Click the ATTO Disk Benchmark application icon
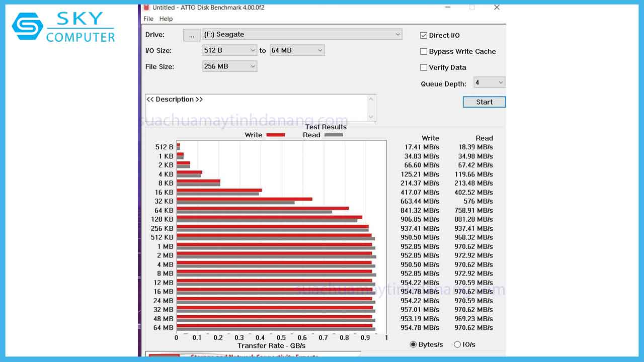 [x=146, y=8]
